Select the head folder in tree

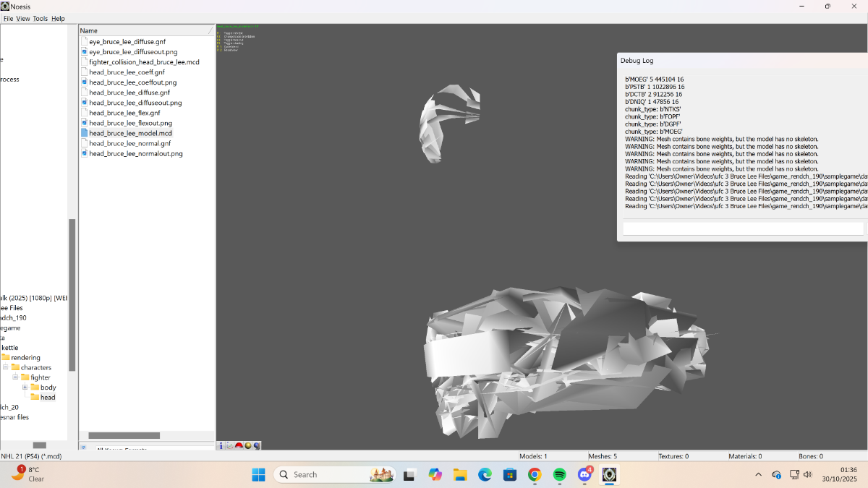pos(48,398)
